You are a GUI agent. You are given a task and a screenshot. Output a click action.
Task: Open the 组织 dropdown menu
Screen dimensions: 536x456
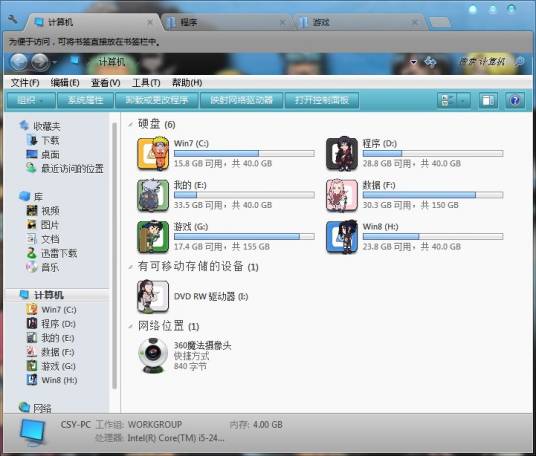point(31,100)
